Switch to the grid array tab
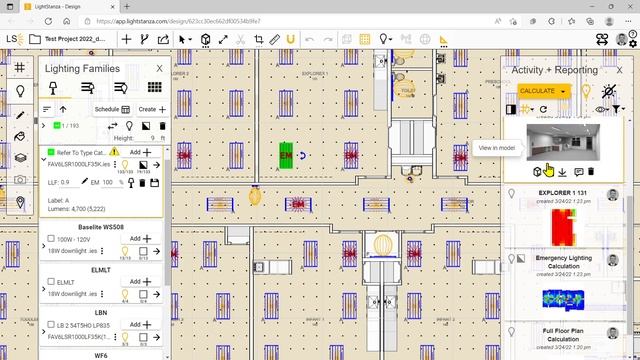 tap(154, 87)
